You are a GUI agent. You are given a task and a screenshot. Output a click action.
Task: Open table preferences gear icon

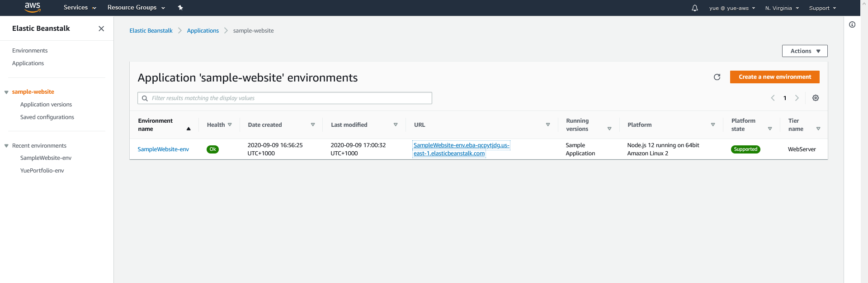(816, 98)
